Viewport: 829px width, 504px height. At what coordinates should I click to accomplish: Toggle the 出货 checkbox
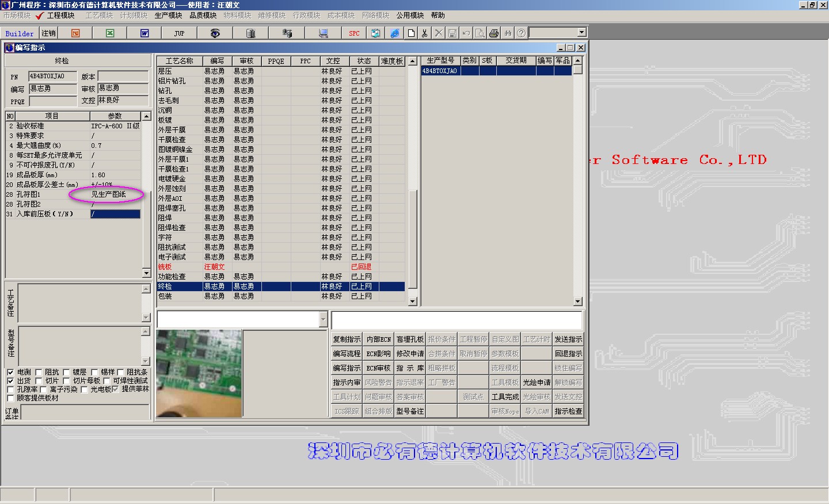coord(10,381)
